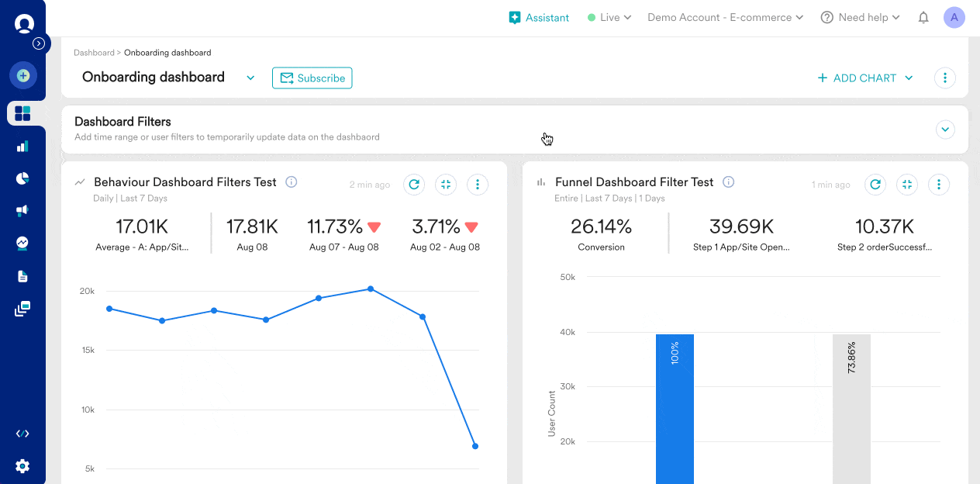Click the Dashboard breadcrumb link
Screen dimensions: 980x484
94,52
